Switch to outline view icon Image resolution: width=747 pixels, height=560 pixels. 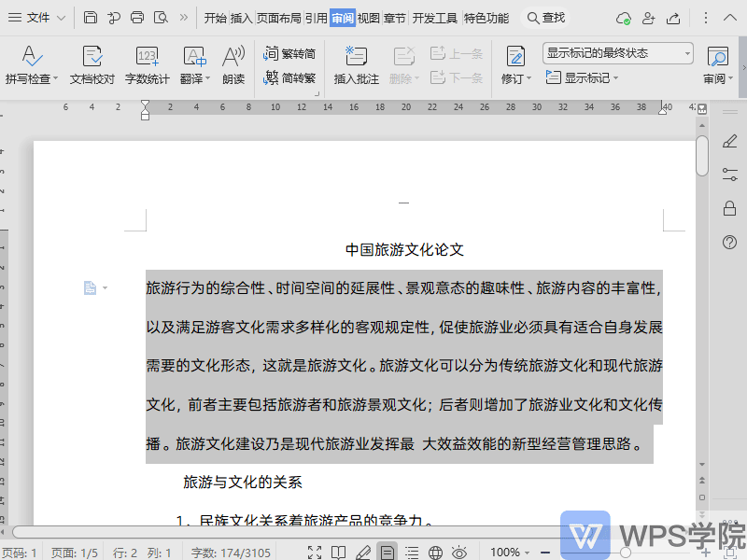pos(412,553)
